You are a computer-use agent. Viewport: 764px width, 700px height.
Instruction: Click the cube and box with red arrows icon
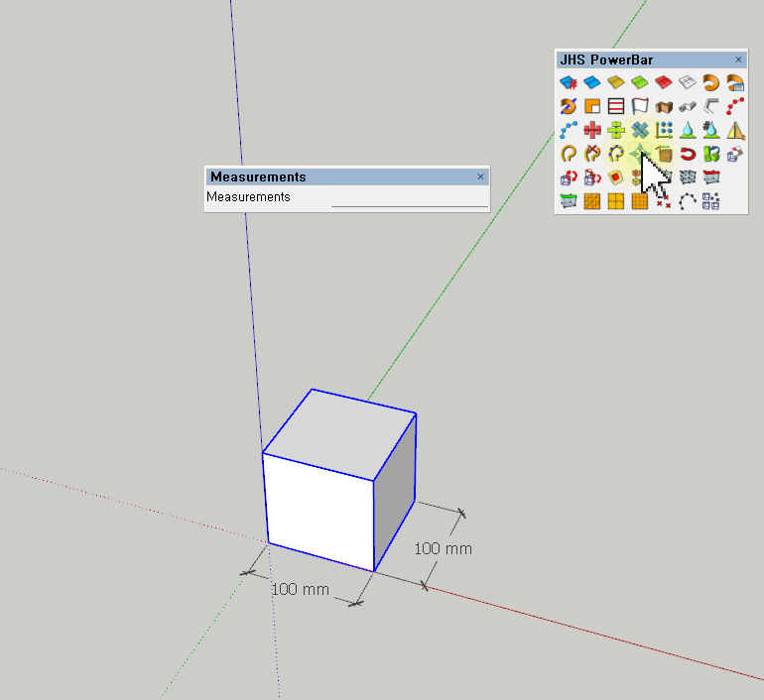(592, 177)
